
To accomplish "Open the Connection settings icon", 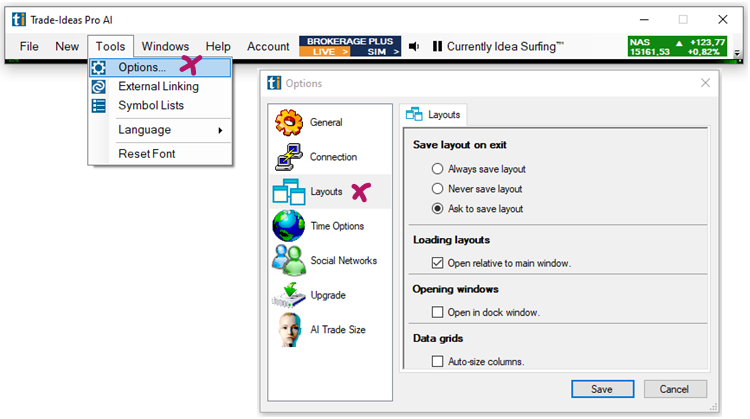I will tap(289, 157).
